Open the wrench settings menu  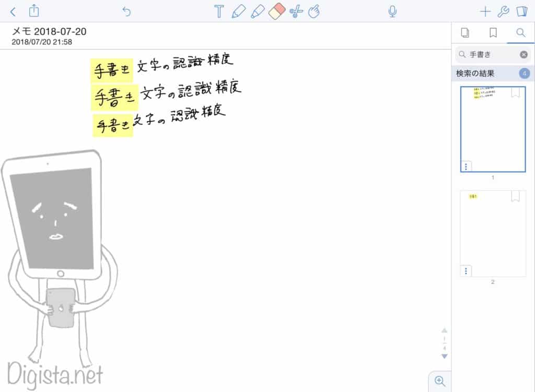[x=504, y=11]
